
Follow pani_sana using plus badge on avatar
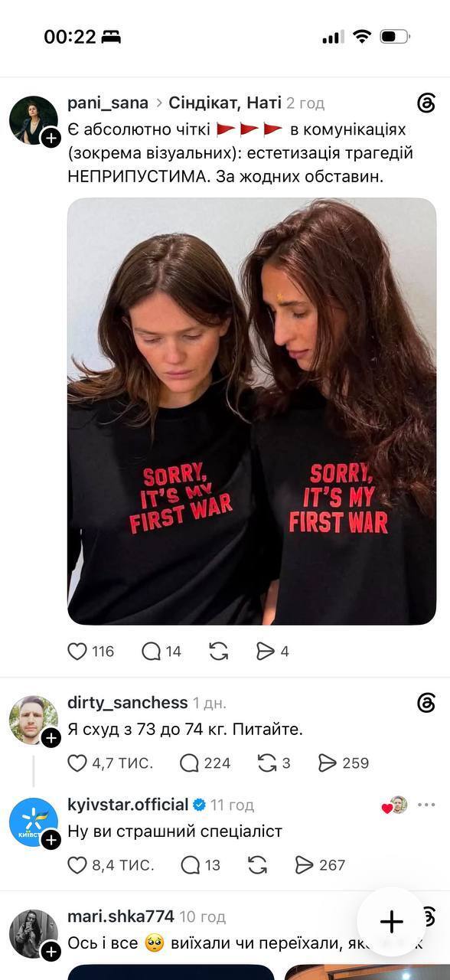pyautogui.click(x=51, y=138)
